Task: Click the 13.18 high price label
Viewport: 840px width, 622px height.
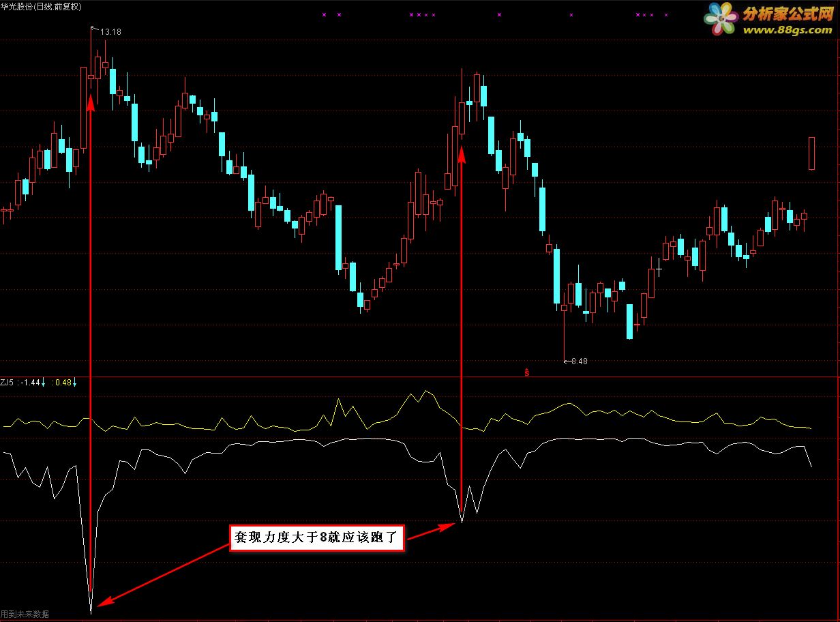Action: pyautogui.click(x=110, y=31)
